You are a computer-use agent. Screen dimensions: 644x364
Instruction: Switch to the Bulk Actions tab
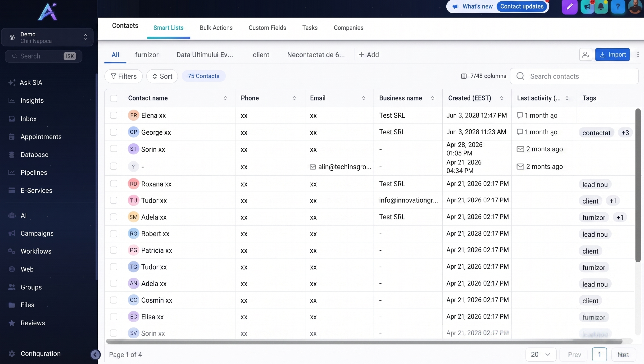[216, 28]
